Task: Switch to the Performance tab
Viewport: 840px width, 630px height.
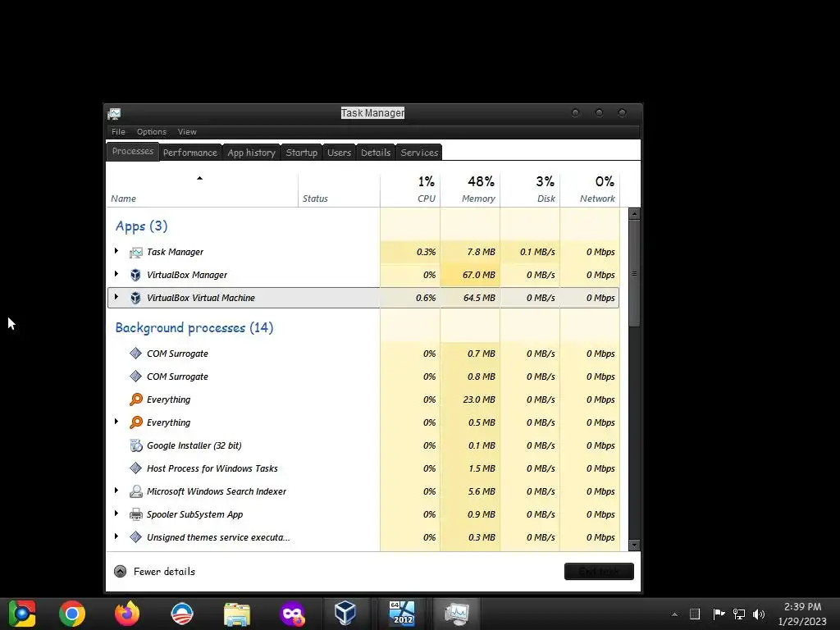Action: (190, 153)
